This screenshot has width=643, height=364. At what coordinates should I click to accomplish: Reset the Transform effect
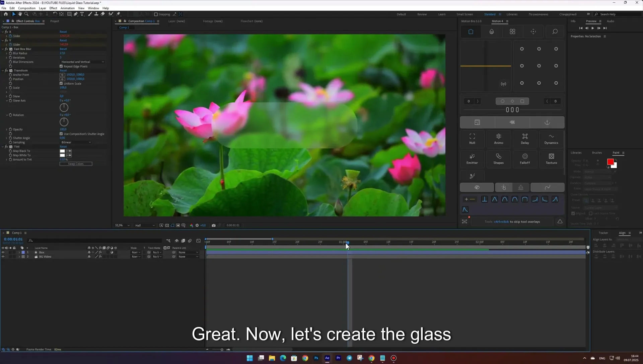[x=63, y=71]
